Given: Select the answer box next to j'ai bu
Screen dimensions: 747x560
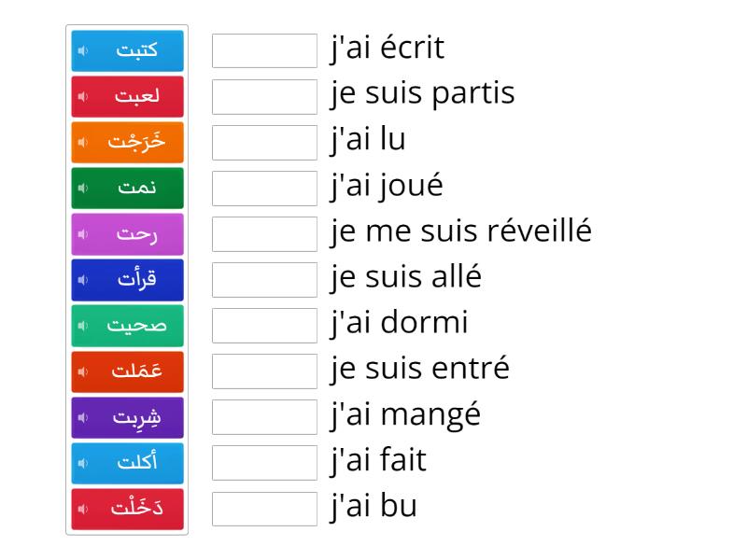Looking at the screenshot, I should pyautogui.click(x=264, y=509).
